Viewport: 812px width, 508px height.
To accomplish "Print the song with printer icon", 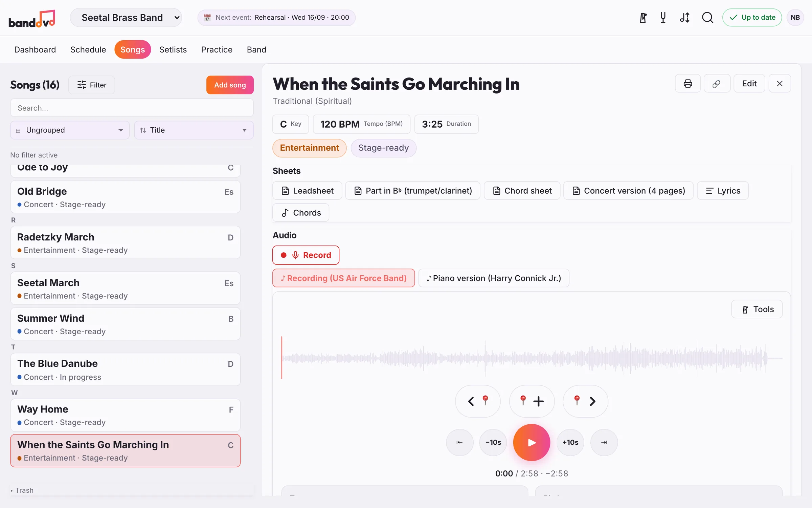I will [x=688, y=84].
